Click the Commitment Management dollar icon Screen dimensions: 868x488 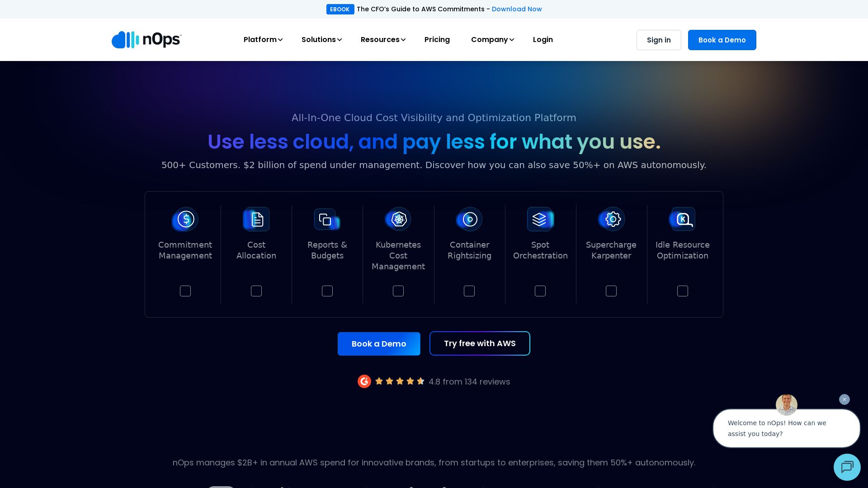185,219
